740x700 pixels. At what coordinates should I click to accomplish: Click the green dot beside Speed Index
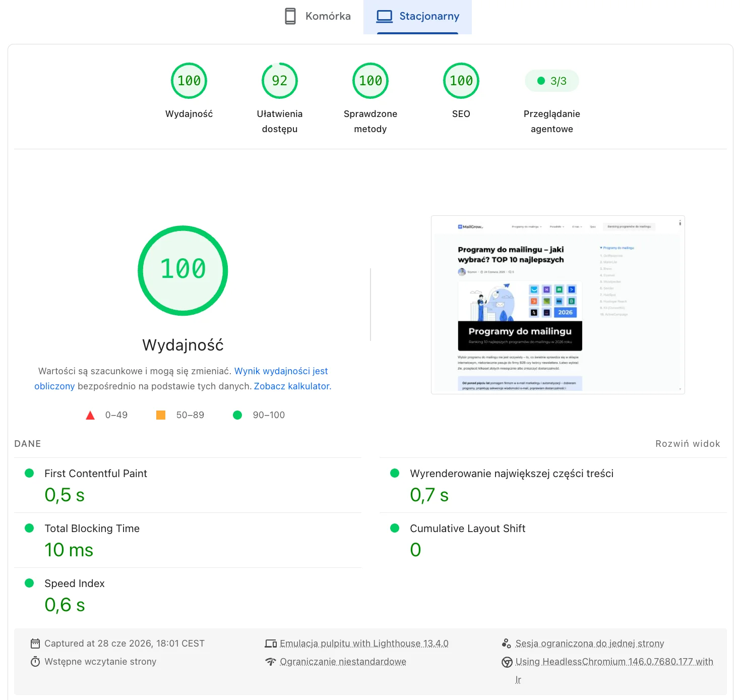[x=29, y=583]
